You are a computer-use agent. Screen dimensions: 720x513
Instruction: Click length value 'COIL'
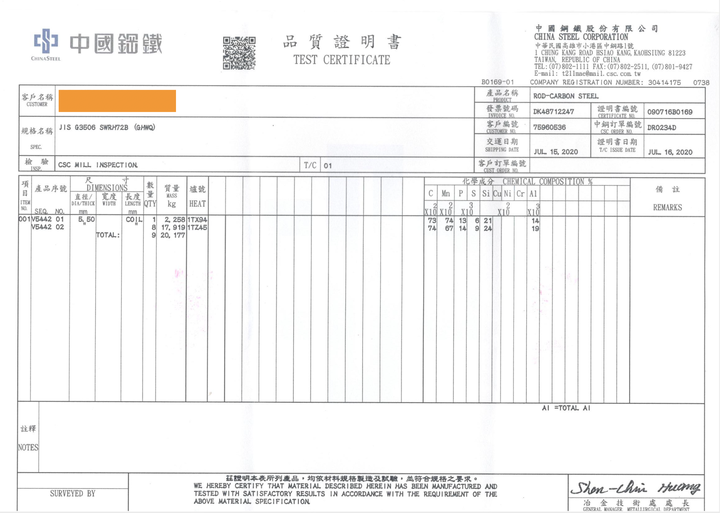134,220
